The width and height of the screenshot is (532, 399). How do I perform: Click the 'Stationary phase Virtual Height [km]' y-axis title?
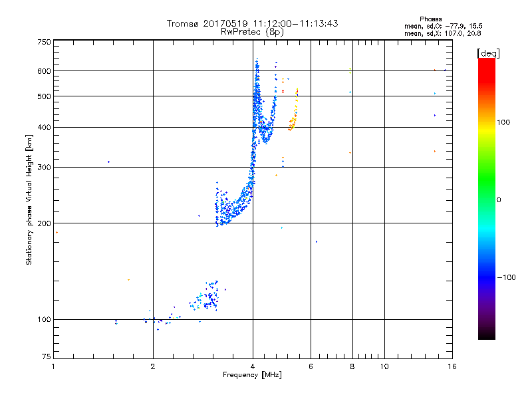click(x=29, y=199)
